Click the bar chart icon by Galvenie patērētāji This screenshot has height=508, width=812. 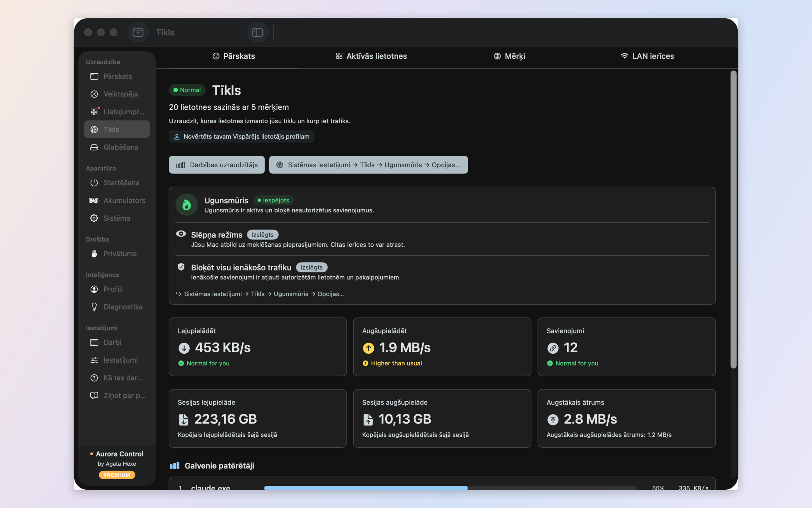pos(174,466)
